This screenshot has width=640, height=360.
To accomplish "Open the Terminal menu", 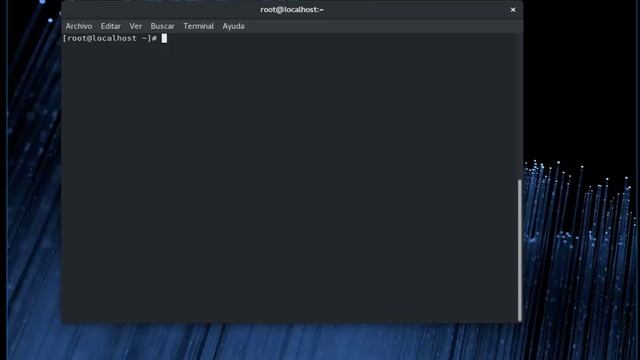I will coord(198,26).
